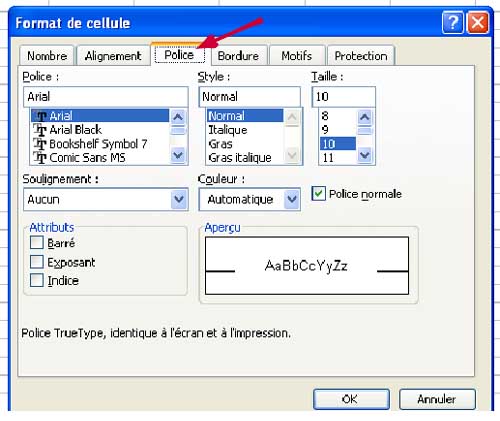Click the style list scroll up arrow
Image resolution: width=500 pixels, height=421 pixels.
tap(292, 117)
